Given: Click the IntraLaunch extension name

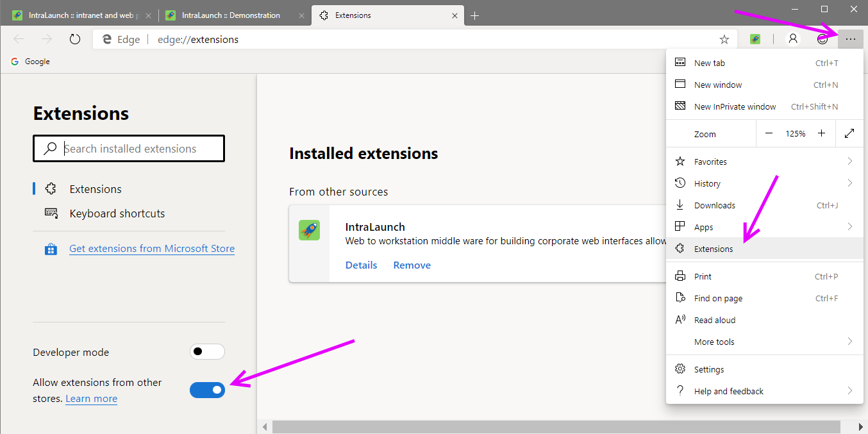Looking at the screenshot, I should pos(375,227).
